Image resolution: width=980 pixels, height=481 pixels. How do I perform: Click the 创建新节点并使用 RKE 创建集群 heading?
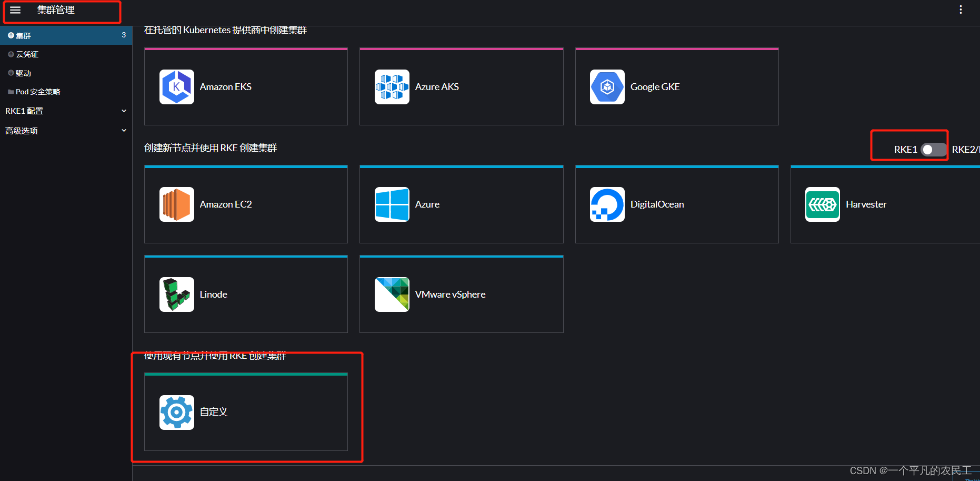[211, 148]
